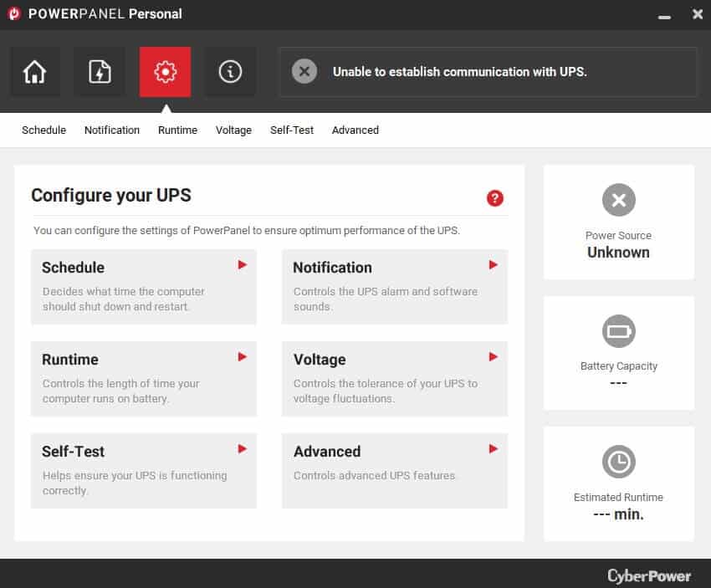Screen dimensions: 711x588
Task: Open the Schedule card heading
Action: tap(73, 268)
